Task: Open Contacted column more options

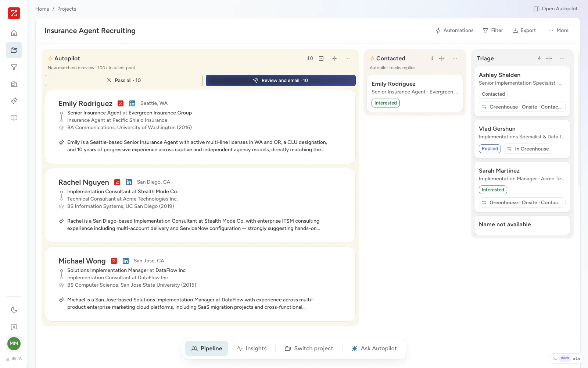Action: click(455, 59)
